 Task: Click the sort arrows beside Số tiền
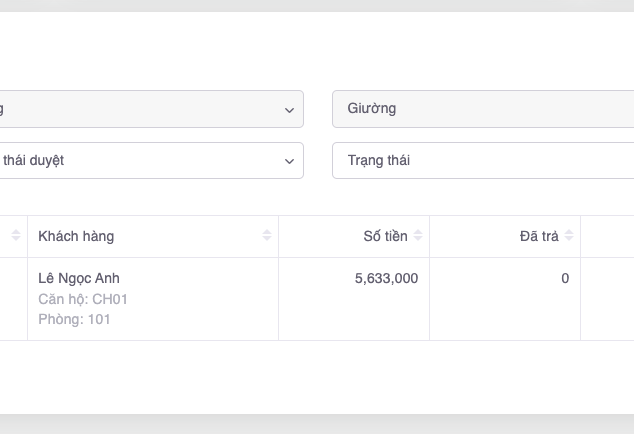pyautogui.click(x=418, y=236)
